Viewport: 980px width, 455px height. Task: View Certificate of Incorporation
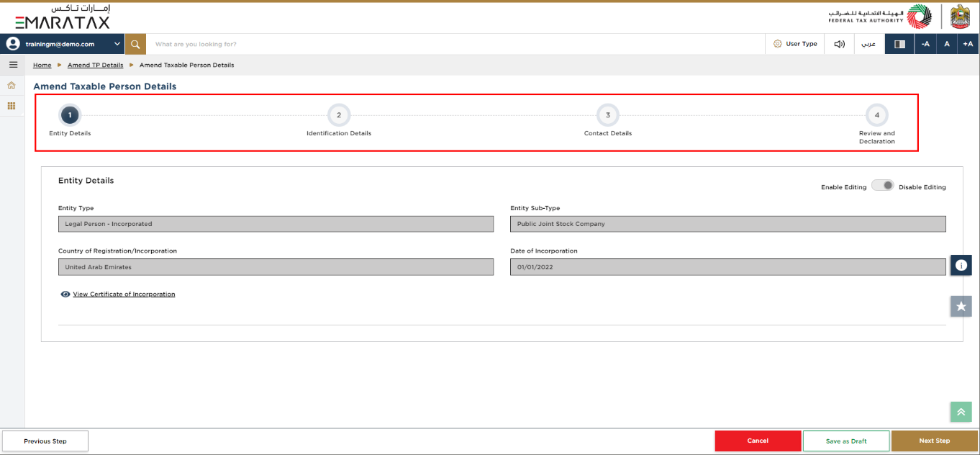[124, 294]
